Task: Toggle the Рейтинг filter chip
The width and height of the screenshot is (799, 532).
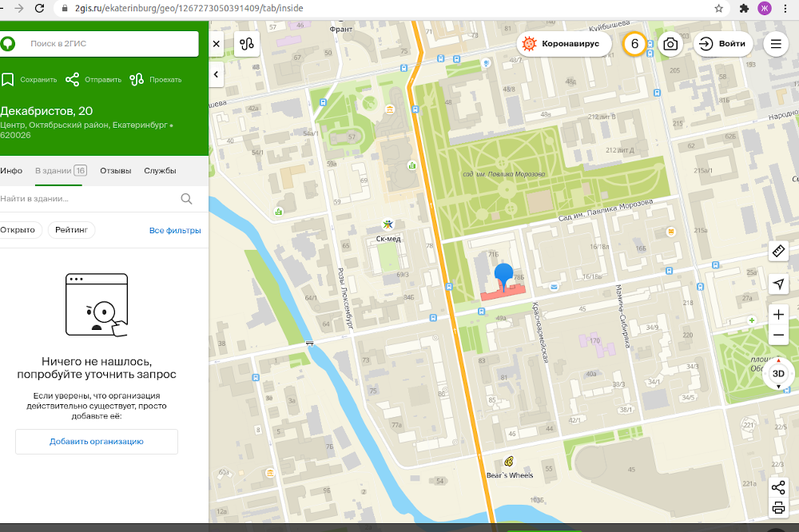Action: pyautogui.click(x=71, y=230)
